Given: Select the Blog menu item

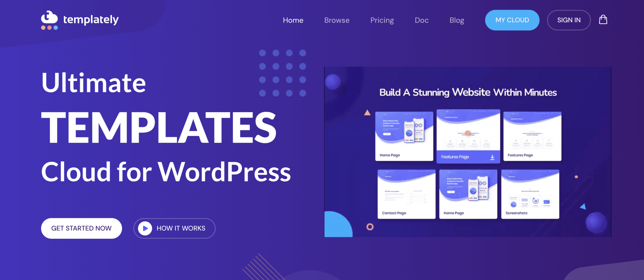Looking at the screenshot, I should tap(457, 20).
